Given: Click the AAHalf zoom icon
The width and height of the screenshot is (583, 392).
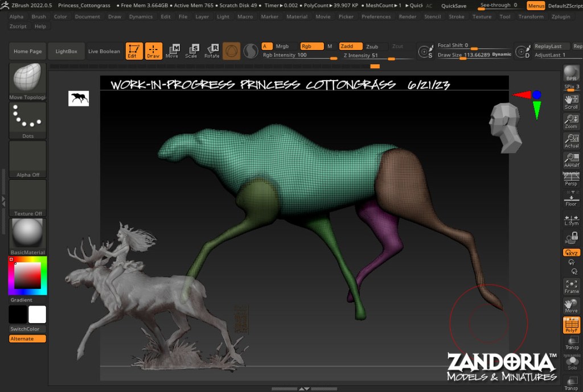Looking at the screenshot, I should [571, 160].
